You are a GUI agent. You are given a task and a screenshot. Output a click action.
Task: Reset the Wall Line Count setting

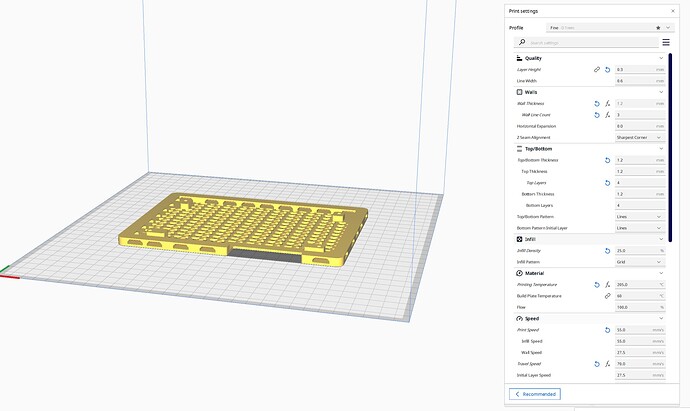(x=597, y=115)
